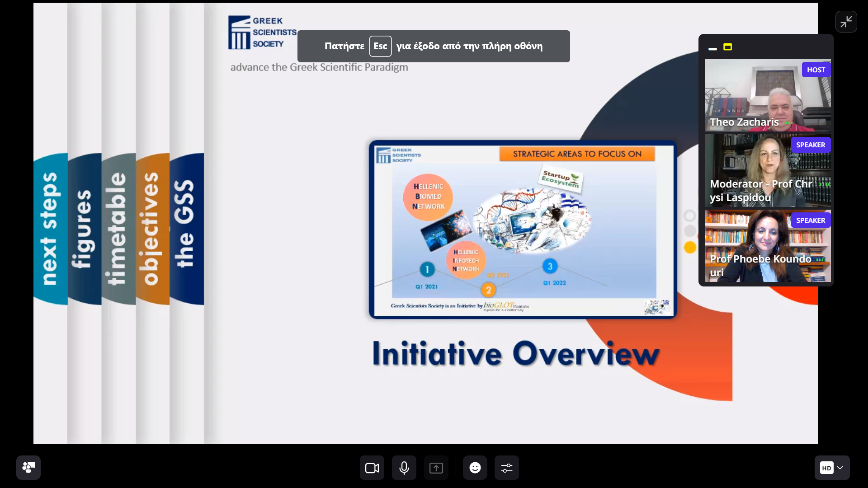Minimize the floating speakers panel
Screen dimensions: 868x488
coord(713,48)
